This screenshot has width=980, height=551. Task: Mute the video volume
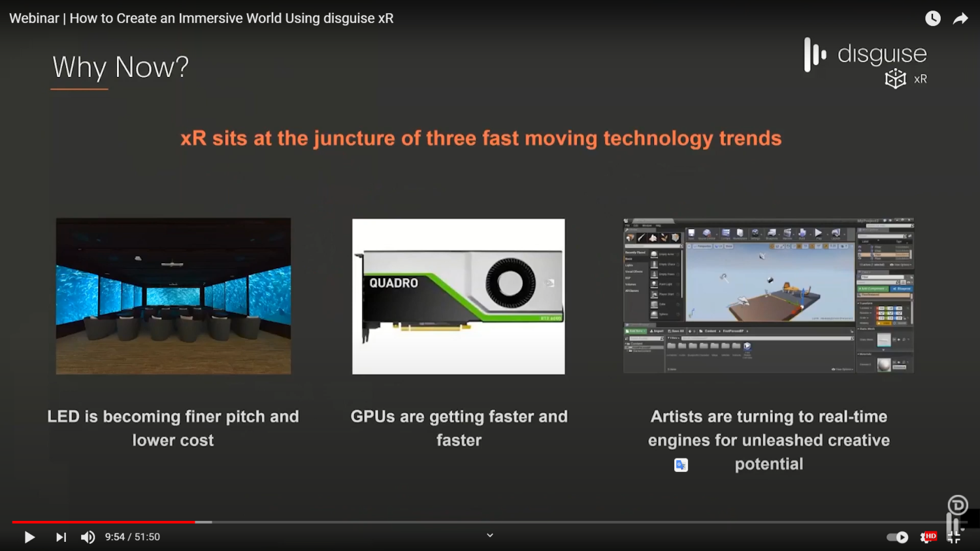pos(88,537)
